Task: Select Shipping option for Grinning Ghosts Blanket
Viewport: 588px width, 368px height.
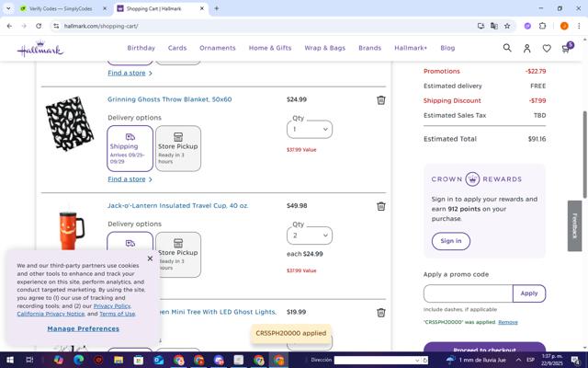Action: (130, 148)
